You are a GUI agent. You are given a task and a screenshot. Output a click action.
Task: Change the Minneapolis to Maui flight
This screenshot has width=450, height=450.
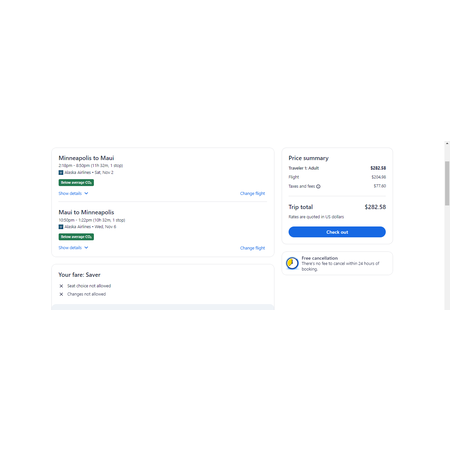[252, 193]
